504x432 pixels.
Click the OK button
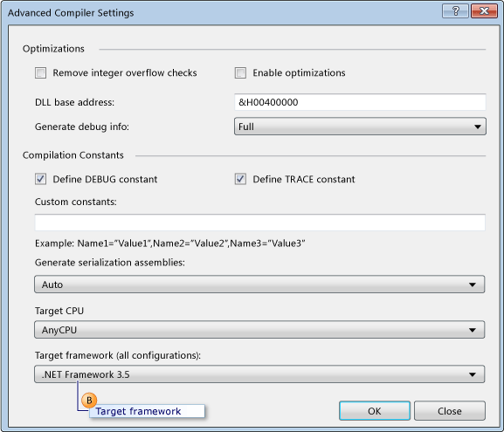[375, 411]
